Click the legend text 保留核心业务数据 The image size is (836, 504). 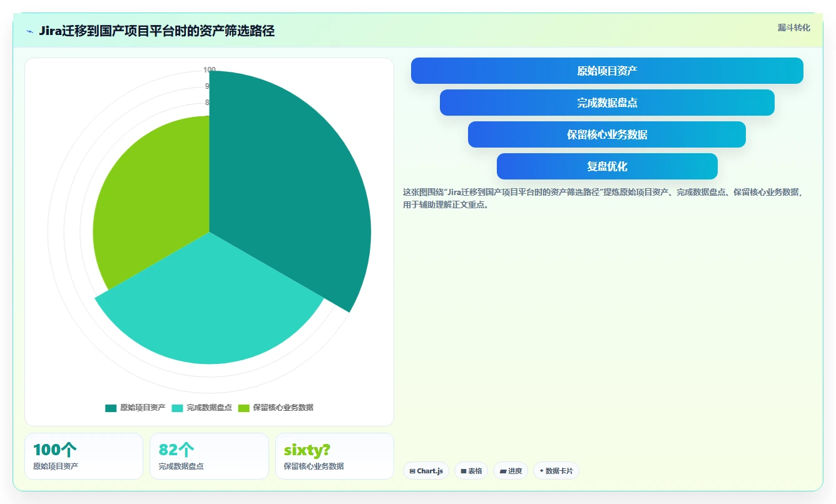[283, 408]
